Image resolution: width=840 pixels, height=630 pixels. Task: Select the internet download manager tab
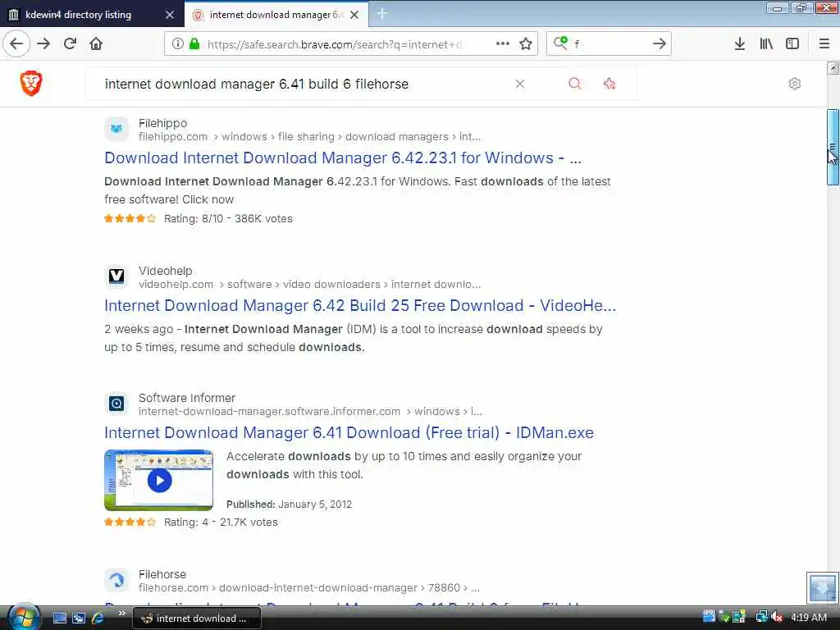276,15
